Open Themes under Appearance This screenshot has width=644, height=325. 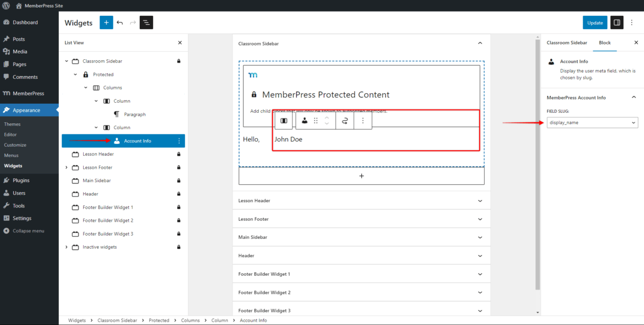point(13,124)
